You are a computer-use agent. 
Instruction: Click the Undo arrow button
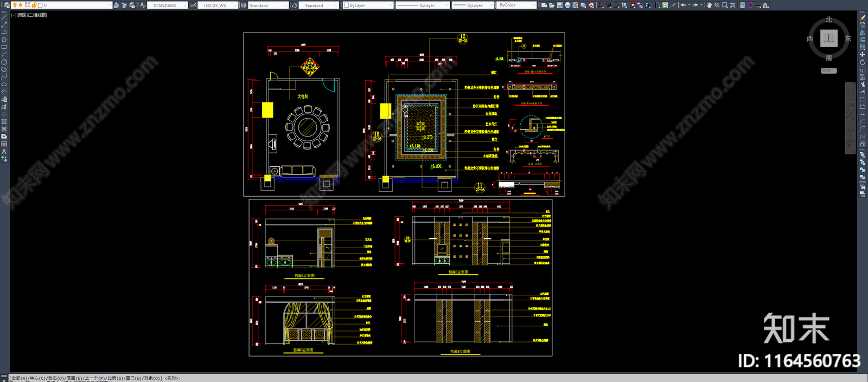tap(683, 5)
